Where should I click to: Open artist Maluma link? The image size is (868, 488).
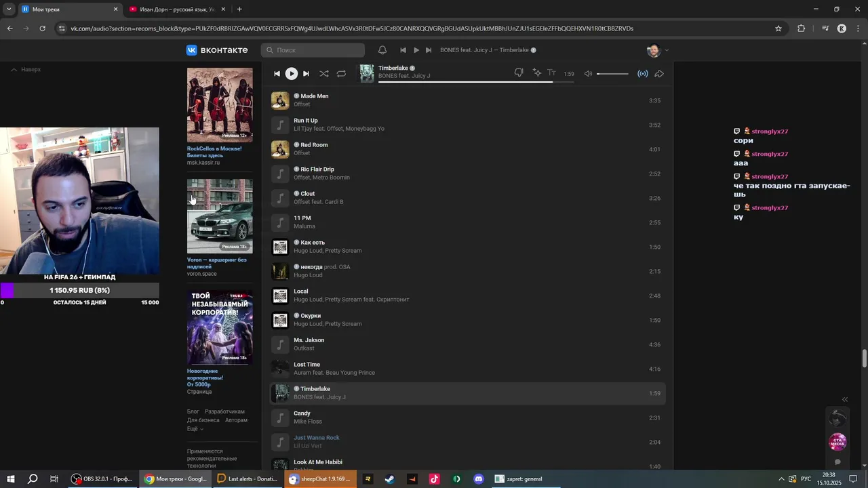point(304,226)
